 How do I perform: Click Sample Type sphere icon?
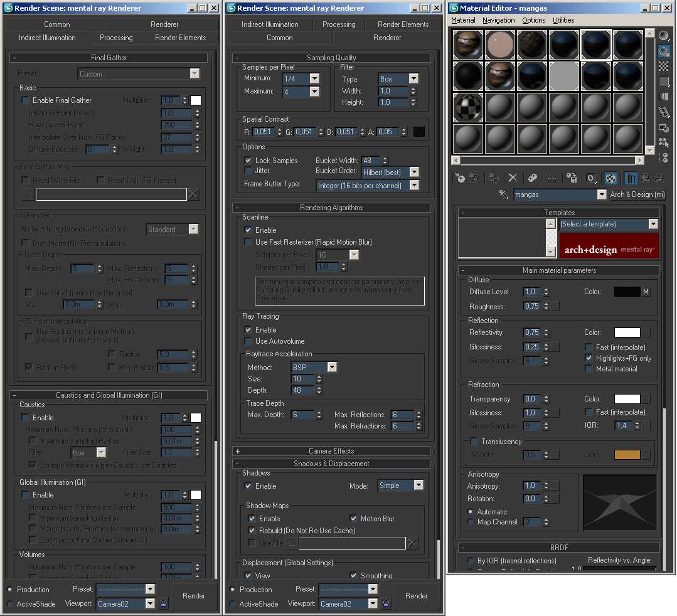pyautogui.click(x=664, y=36)
